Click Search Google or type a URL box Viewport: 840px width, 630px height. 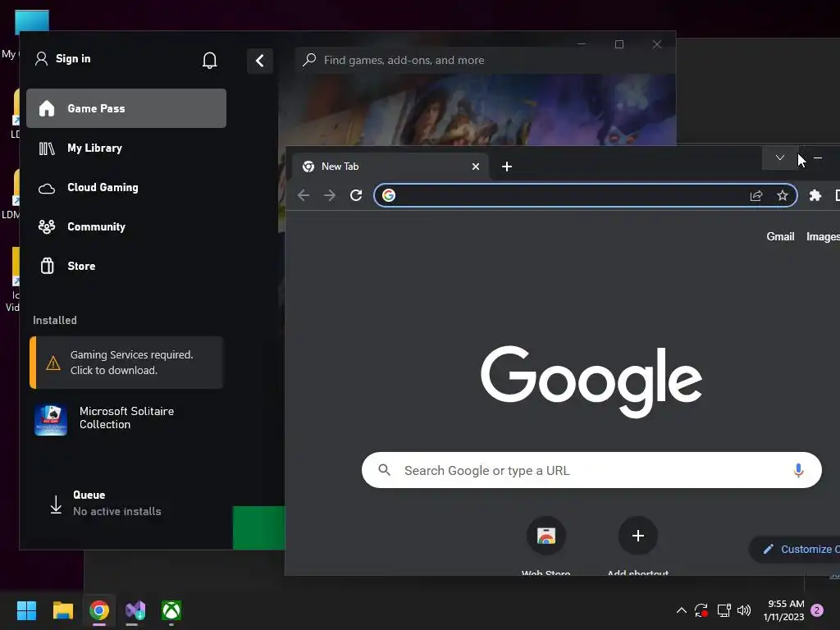[x=591, y=470]
